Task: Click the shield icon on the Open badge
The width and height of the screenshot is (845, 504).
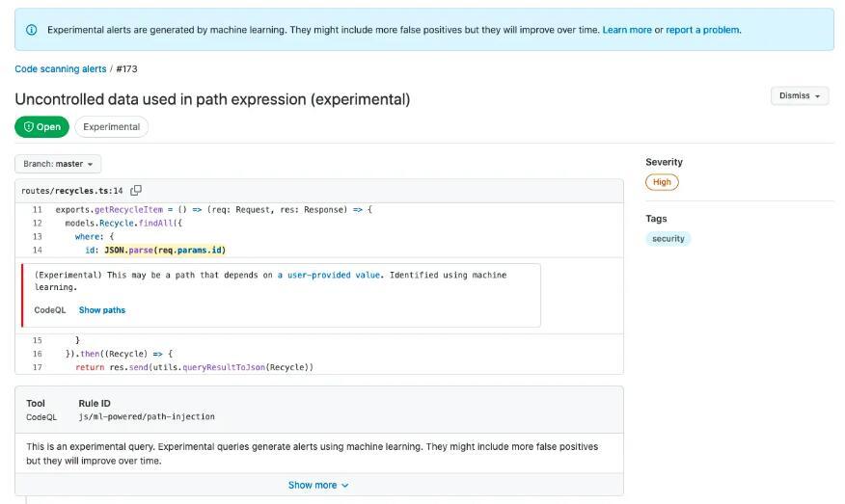Action: coord(29,127)
